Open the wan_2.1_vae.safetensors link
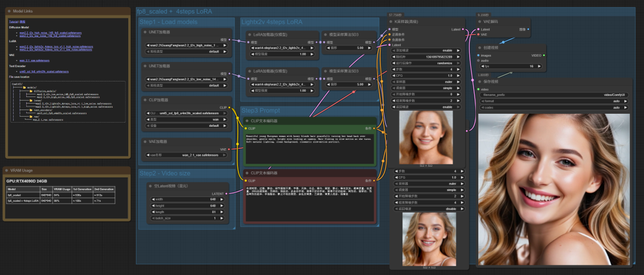 [x=35, y=60]
